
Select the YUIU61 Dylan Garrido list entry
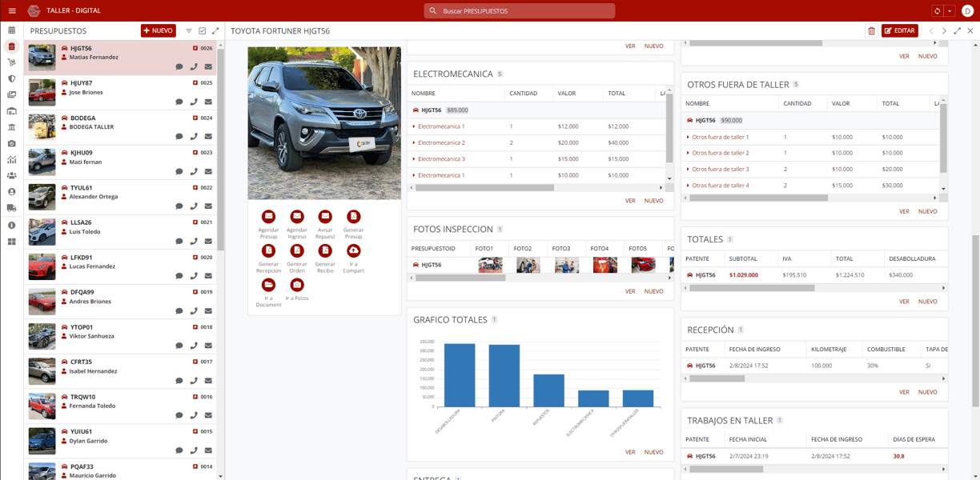[x=121, y=442]
